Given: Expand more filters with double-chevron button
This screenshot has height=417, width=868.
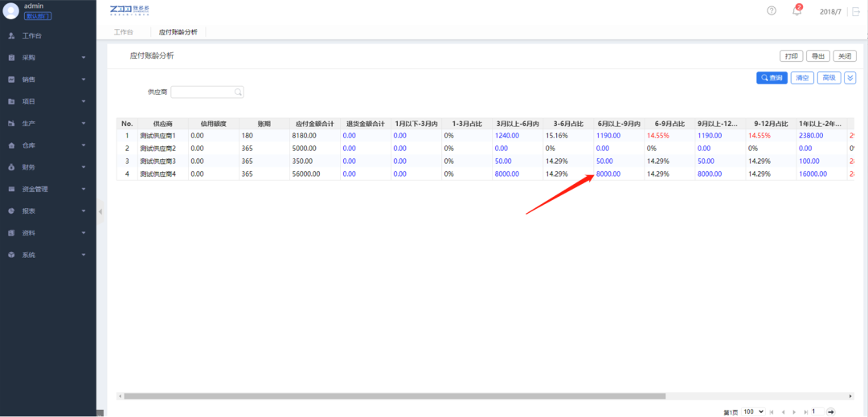Looking at the screenshot, I should coord(850,78).
